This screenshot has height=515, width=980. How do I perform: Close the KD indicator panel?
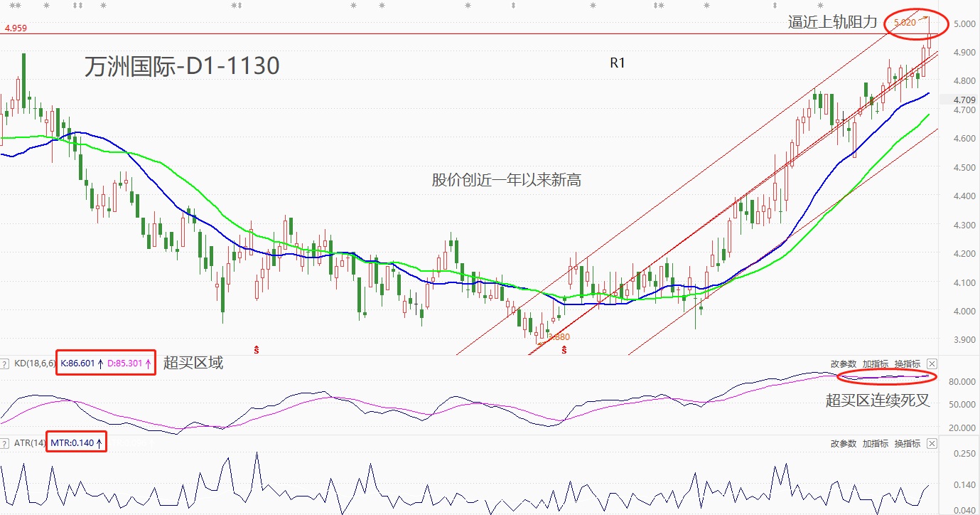click(x=932, y=363)
